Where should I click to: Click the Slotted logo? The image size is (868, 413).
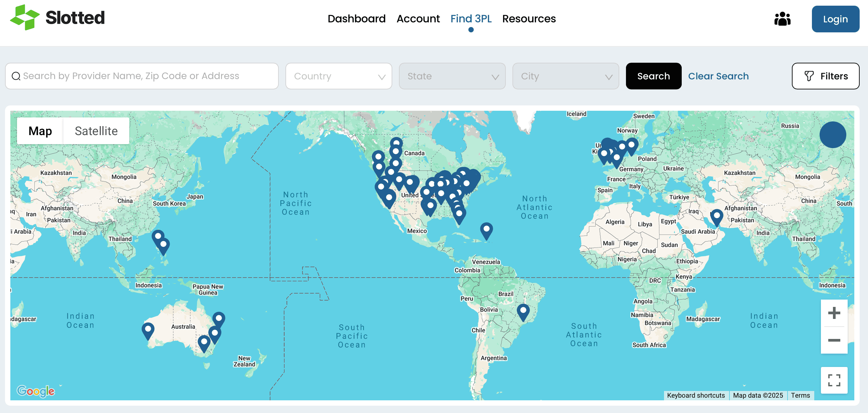(x=57, y=18)
